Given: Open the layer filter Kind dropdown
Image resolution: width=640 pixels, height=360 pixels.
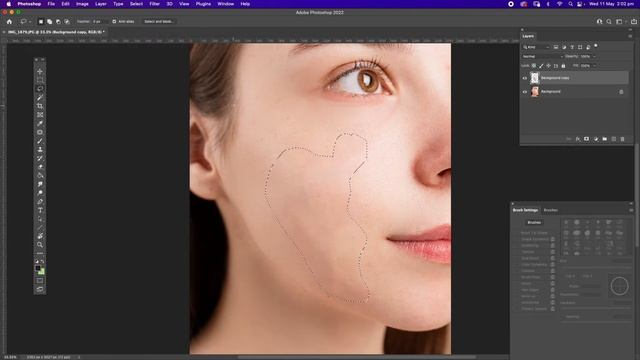Looking at the screenshot, I should pyautogui.click(x=536, y=47).
